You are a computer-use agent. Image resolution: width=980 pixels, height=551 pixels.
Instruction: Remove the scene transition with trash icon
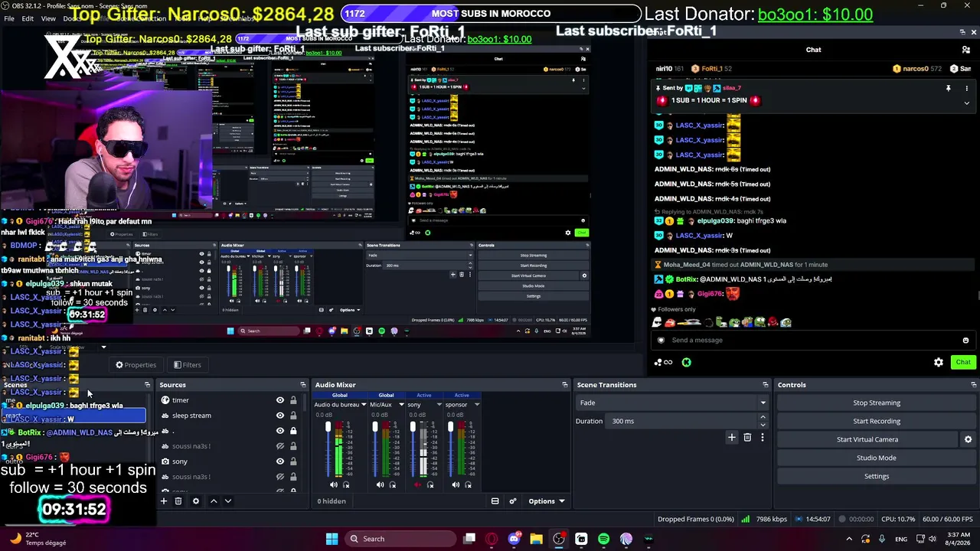pyautogui.click(x=747, y=438)
